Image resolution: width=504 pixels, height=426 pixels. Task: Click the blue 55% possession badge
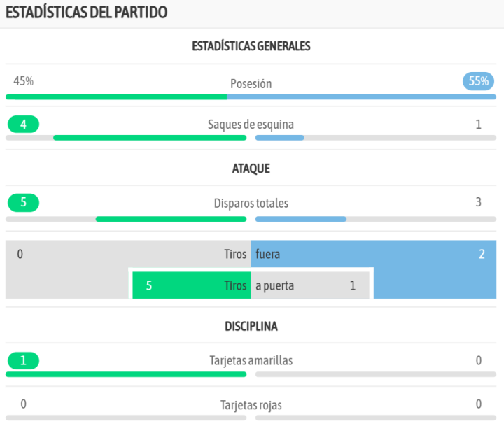pos(479,81)
